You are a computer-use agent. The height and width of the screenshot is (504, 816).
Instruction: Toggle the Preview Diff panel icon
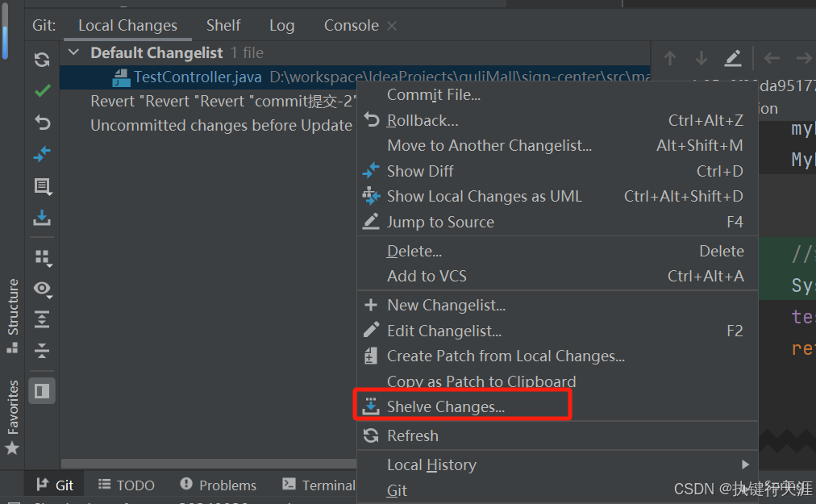(42, 390)
